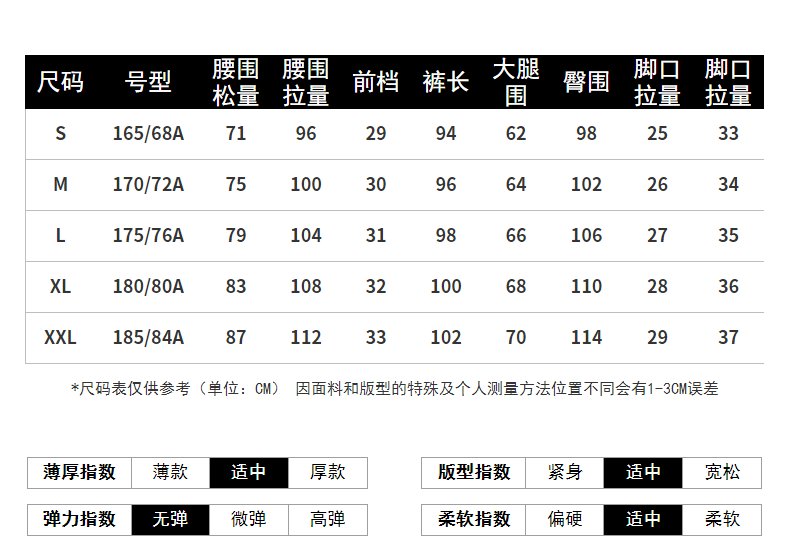This screenshot has height=536, width=790.
Task: Click the 165/68A cell
Action: (148, 134)
